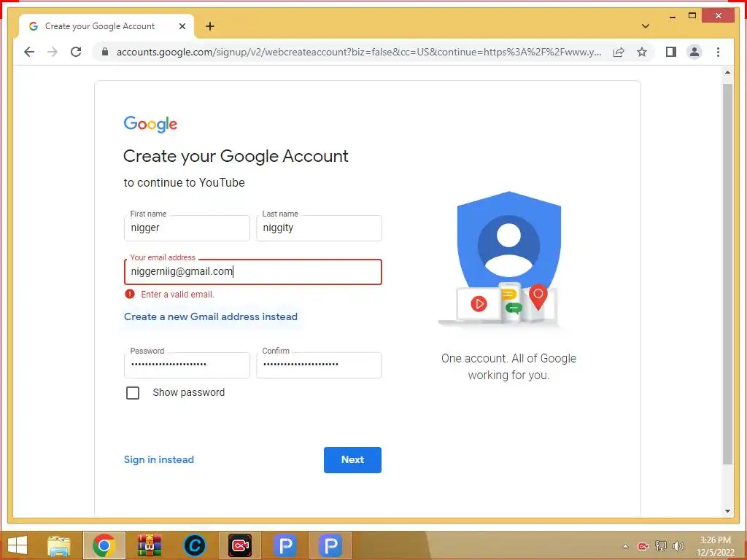
Task: Click the Sign in instead link
Action: (x=158, y=459)
